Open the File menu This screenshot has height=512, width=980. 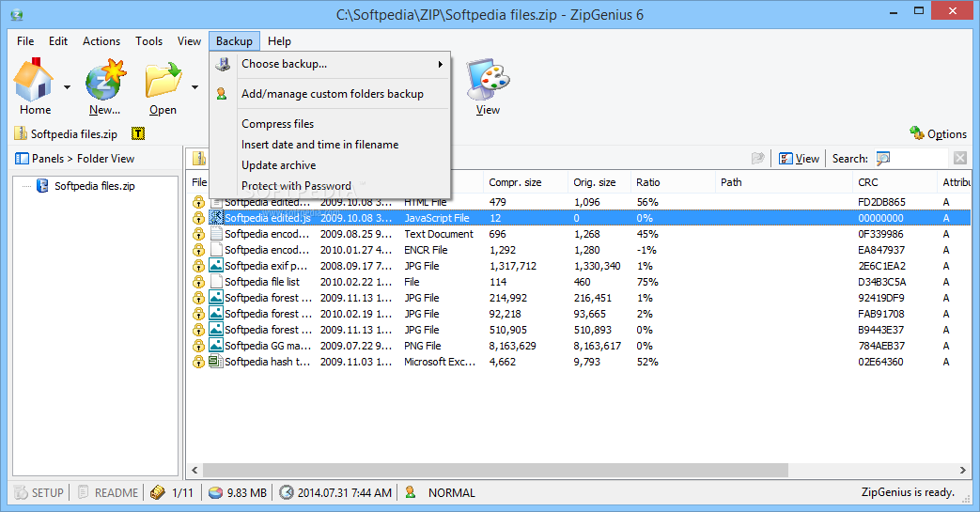coord(25,41)
